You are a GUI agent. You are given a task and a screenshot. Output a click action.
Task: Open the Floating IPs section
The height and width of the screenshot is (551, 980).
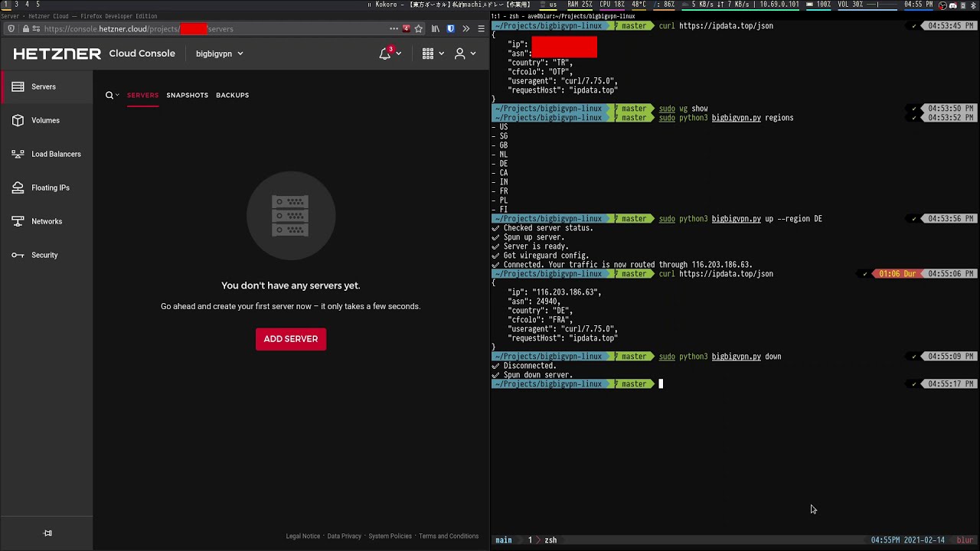click(x=46, y=187)
